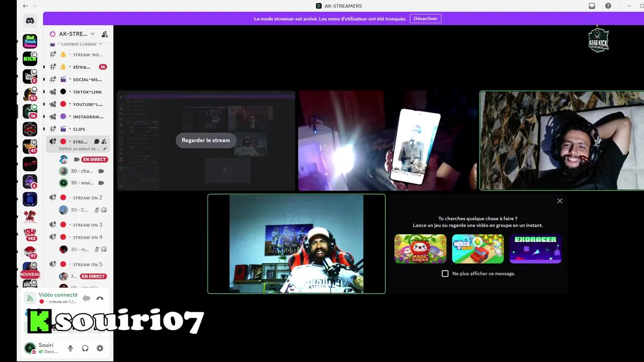Viewport: 644px width, 362px height.
Task: Invite users to active STRE… voice channel
Action: (104, 142)
